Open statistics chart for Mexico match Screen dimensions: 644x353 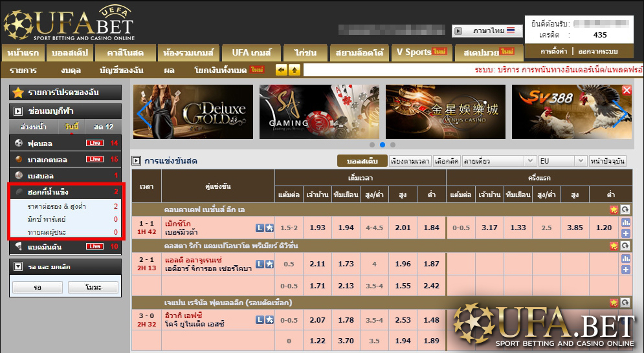(x=625, y=223)
